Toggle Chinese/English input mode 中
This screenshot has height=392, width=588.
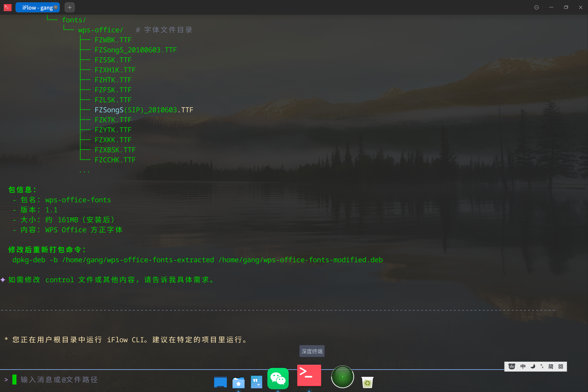coord(523,367)
